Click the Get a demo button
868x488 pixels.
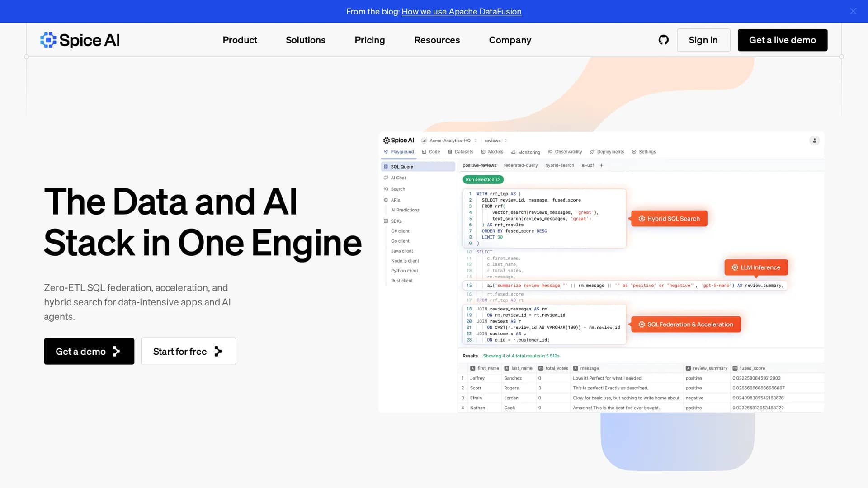[x=89, y=351]
